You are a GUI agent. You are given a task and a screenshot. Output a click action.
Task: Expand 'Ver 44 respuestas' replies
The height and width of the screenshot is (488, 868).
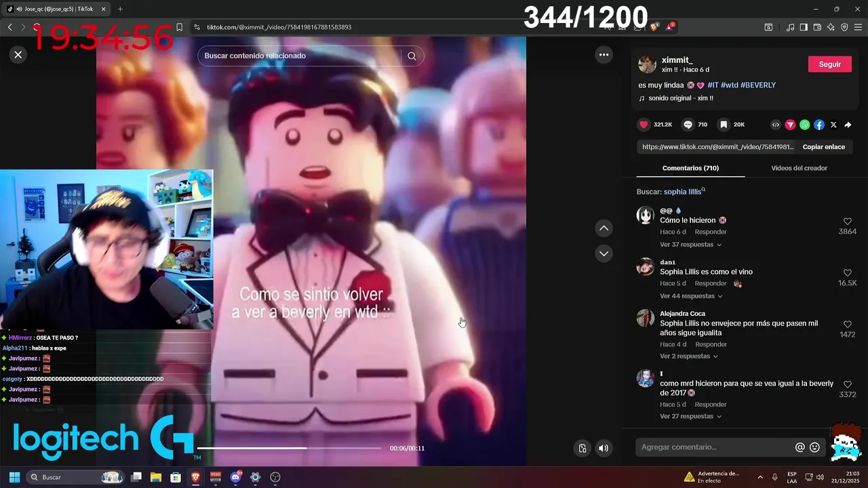(x=691, y=296)
